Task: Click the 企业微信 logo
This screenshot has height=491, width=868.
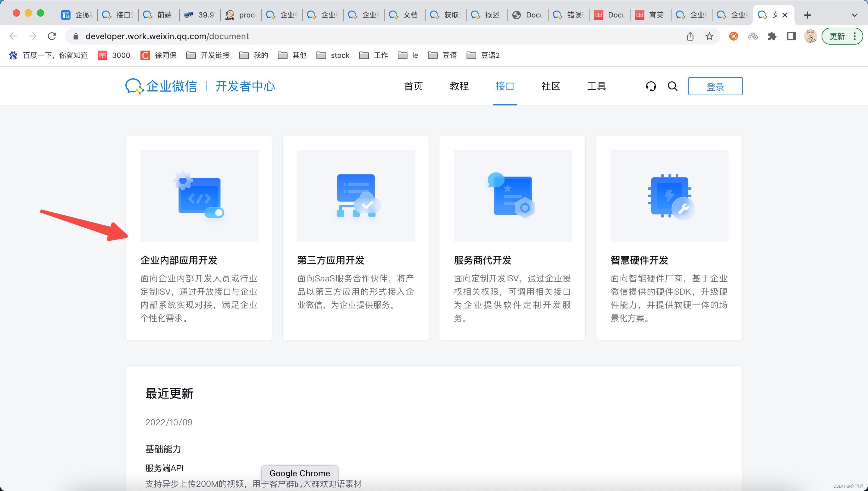Action: (161, 86)
